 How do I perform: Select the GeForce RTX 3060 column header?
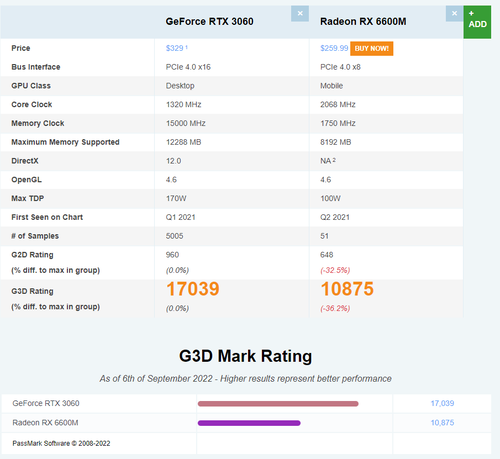pos(209,22)
